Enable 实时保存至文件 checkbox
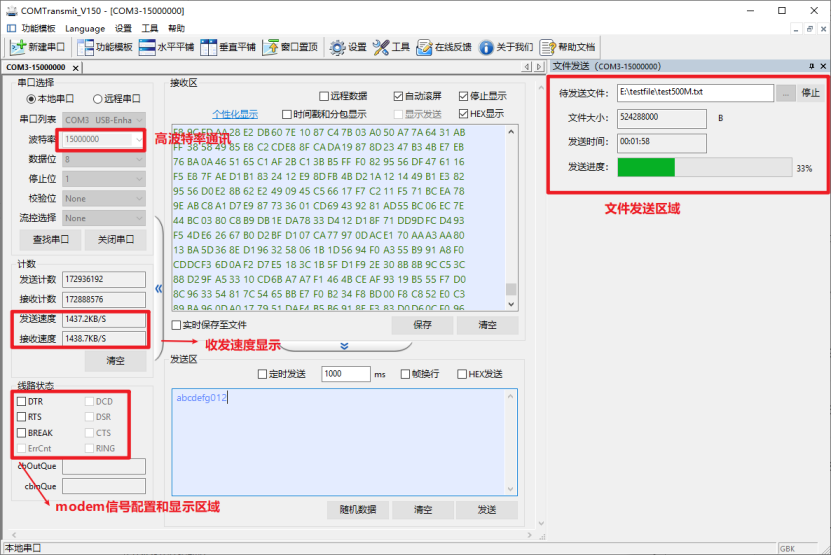Screen dimensions: 831x556 pos(176,324)
